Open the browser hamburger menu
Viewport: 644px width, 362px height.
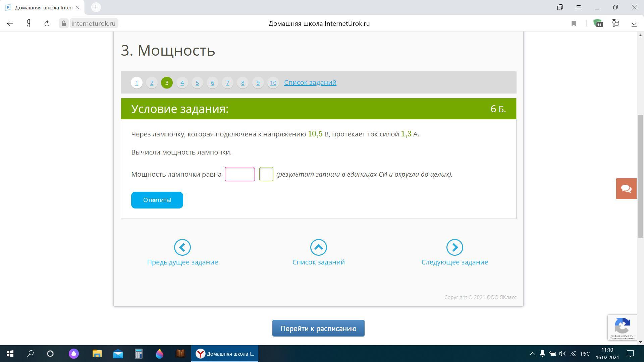(579, 7)
